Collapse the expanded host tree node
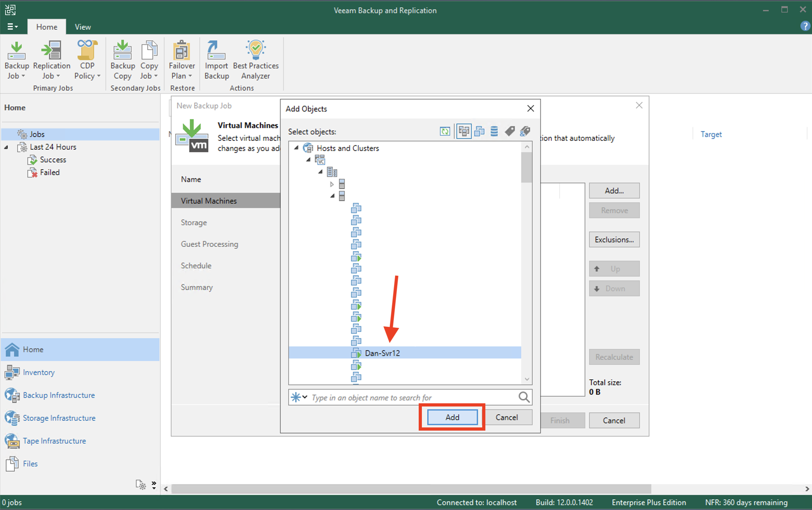812x510 pixels. pyautogui.click(x=333, y=196)
